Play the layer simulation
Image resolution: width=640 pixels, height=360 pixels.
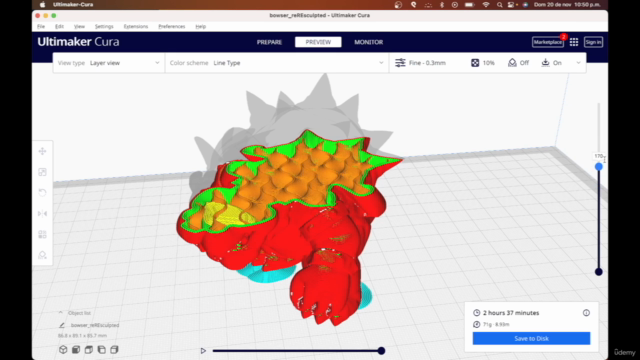[203, 351]
